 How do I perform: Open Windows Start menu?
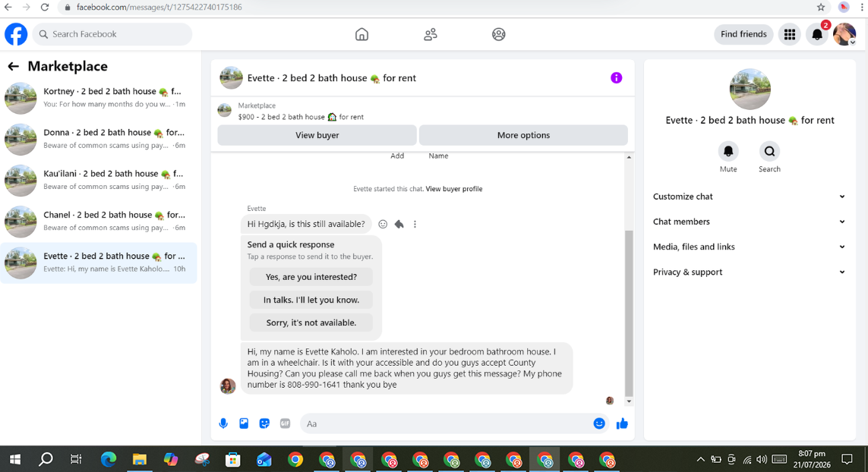pos(15,459)
